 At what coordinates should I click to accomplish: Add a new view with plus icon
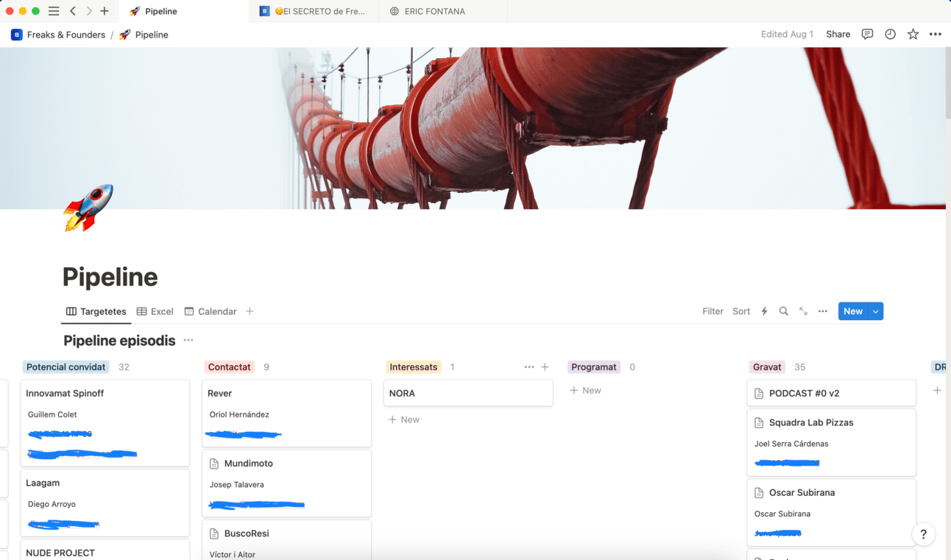(x=250, y=311)
